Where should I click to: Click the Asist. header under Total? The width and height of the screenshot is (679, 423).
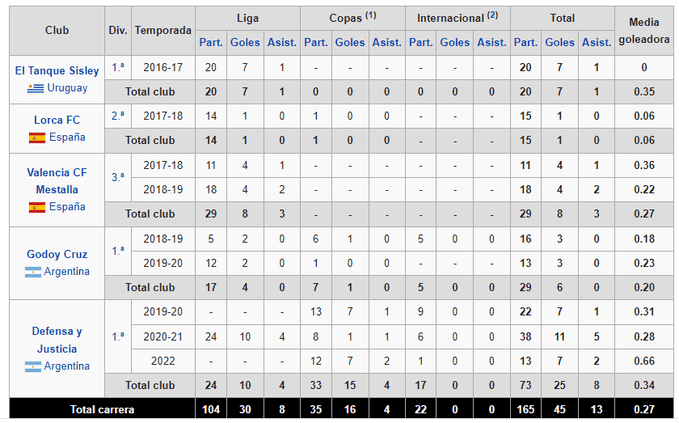[596, 42]
